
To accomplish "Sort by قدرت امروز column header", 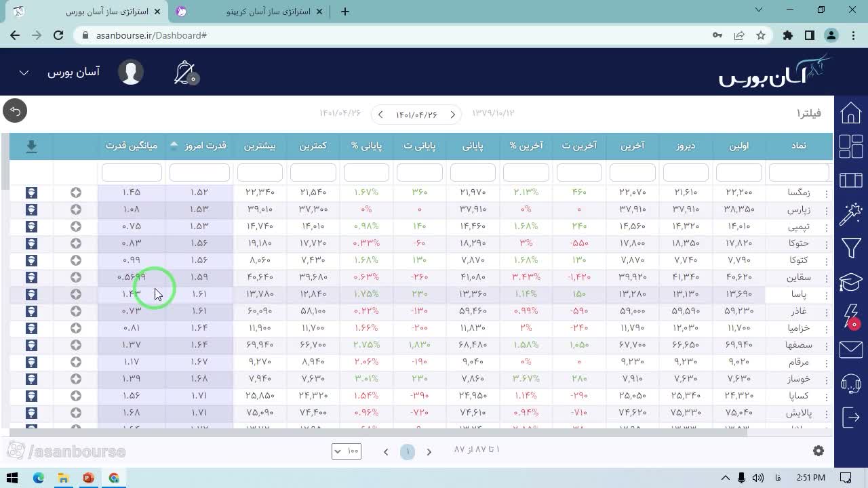I will tap(199, 146).
